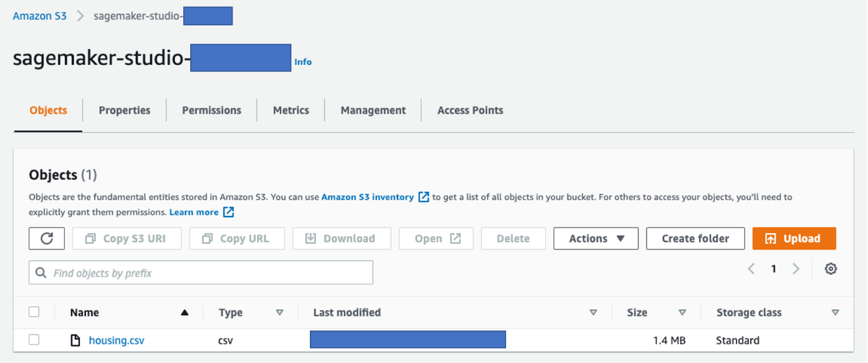The image size is (868, 363).
Task: Click the external link icon beside Amazon S3 inventory
Action: (x=423, y=197)
